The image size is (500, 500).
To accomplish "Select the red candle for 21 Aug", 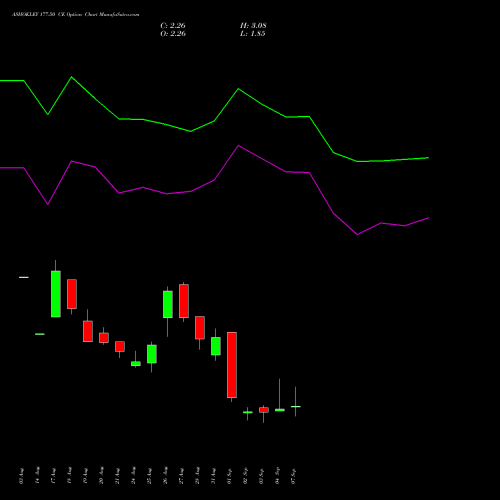I will (x=120, y=346).
